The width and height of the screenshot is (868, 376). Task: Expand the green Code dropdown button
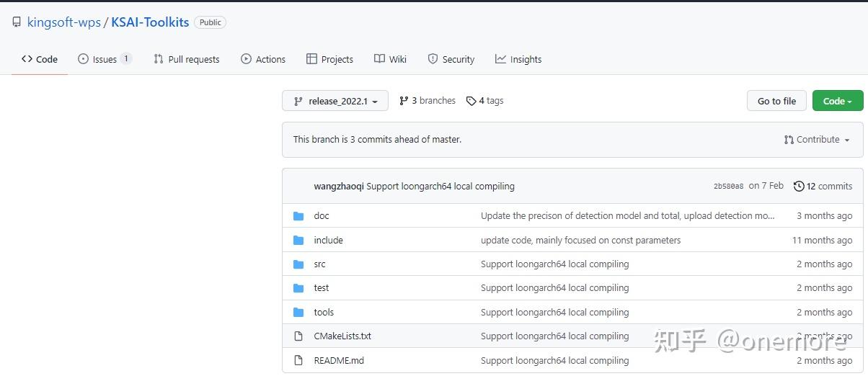click(x=838, y=101)
